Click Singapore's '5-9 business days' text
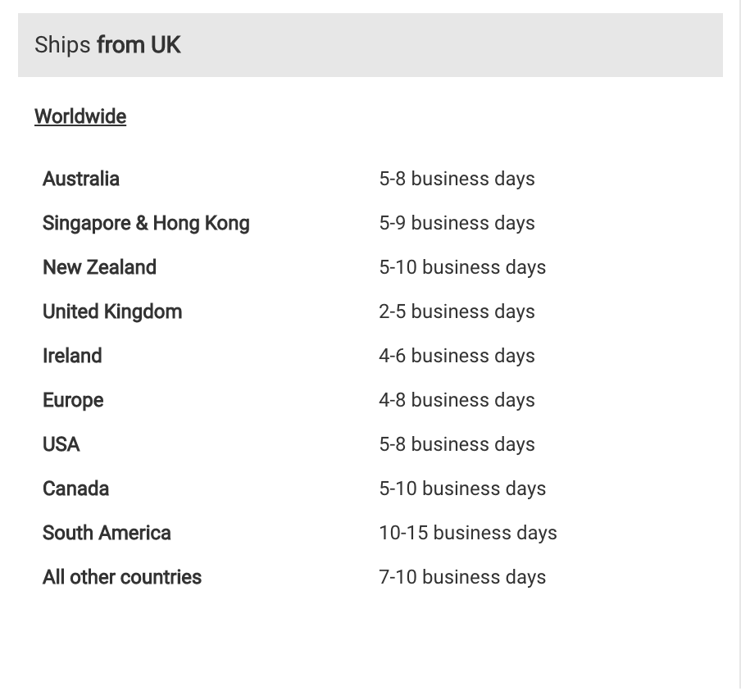This screenshot has width=741, height=700. [457, 223]
